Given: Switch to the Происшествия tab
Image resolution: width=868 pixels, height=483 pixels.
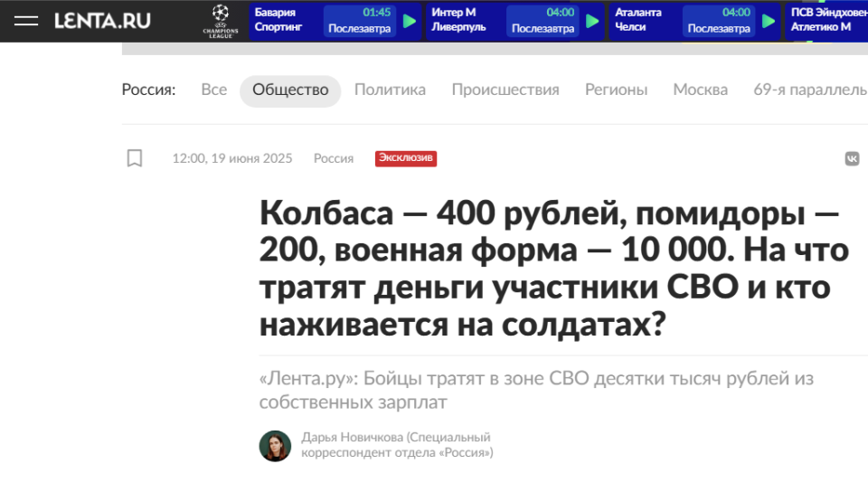Looking at the screenshot, I should 505,90.
